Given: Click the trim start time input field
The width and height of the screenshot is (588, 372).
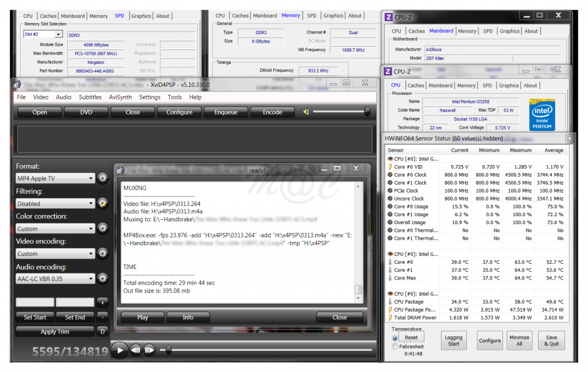Looking at the screenshot, I should [x=34, y=302].
